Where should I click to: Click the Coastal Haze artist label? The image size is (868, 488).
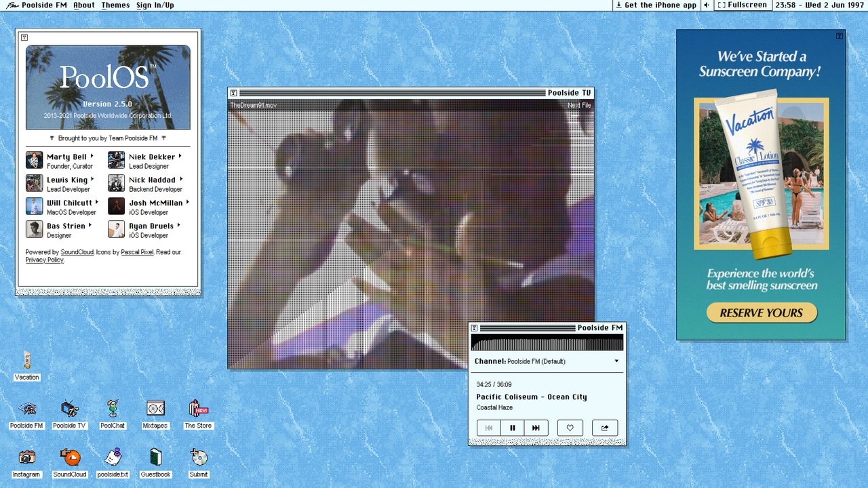(x=494, y=407)
